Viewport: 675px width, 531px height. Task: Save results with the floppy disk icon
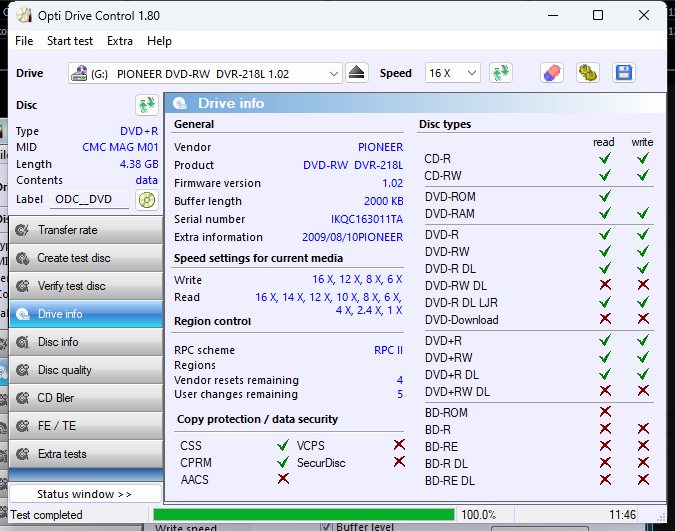[x=623, y=73]
